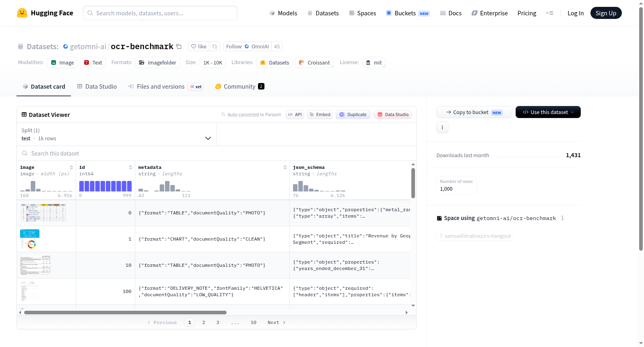Visit the Enterprise page
The height and width of the screenshot is (347, 644).
(489, 13)
